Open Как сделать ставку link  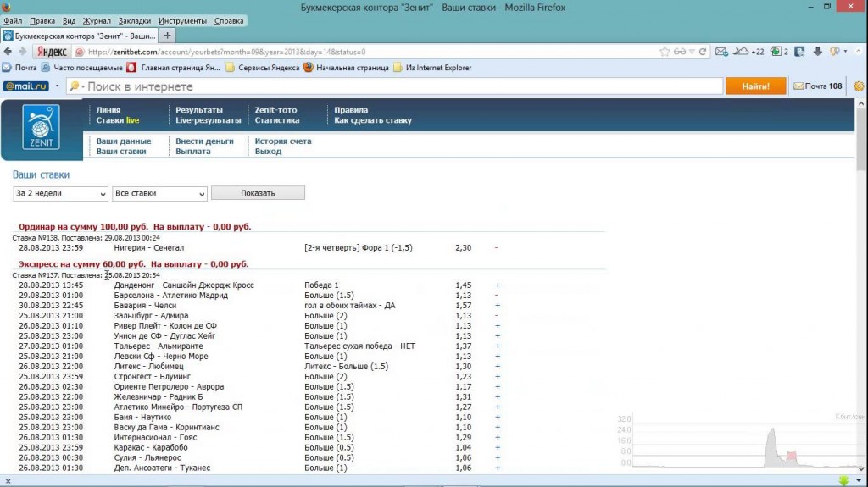point(373,120)
